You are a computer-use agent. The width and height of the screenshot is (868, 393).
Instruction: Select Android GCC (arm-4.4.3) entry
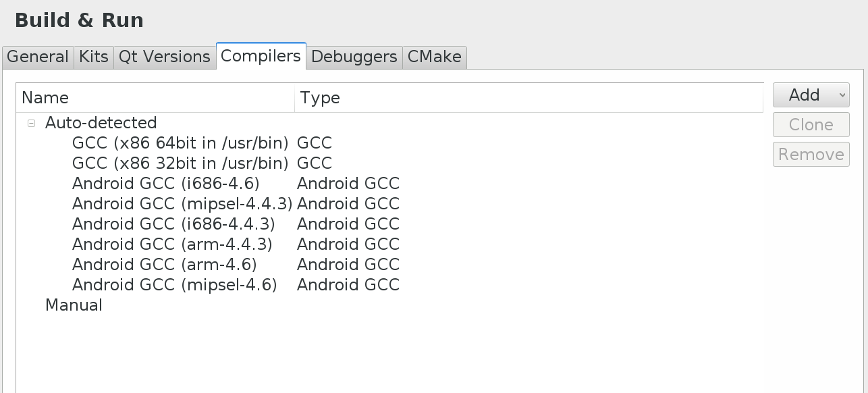(173, 244)
